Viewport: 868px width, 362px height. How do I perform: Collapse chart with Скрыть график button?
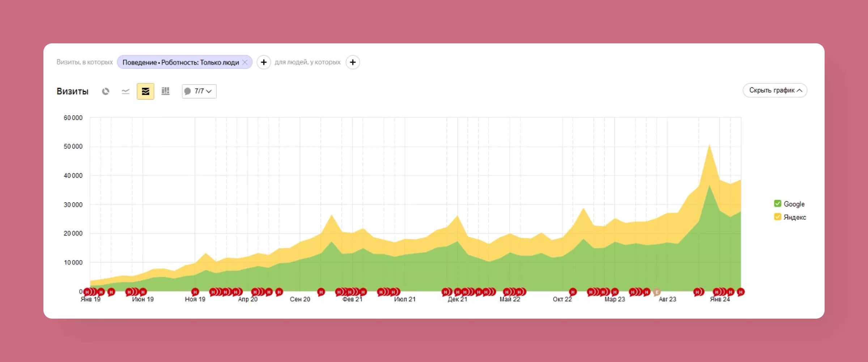point(775,90)
